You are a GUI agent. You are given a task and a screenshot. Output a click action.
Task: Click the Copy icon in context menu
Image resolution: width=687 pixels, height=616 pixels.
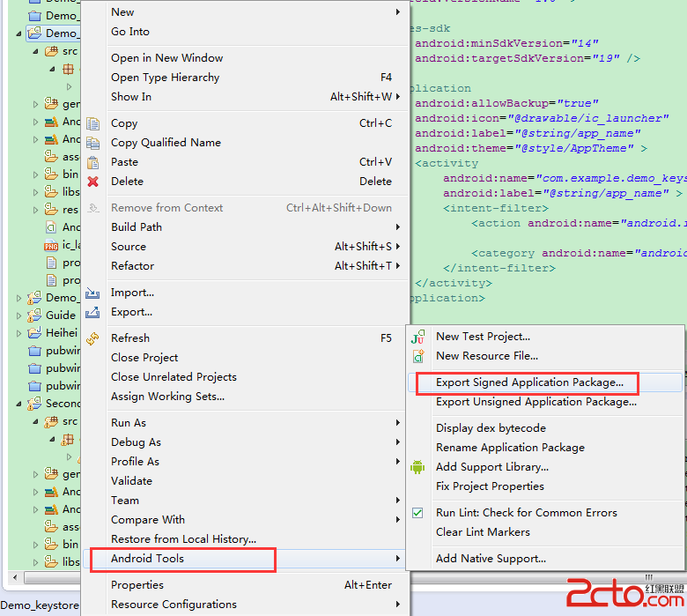92,123
